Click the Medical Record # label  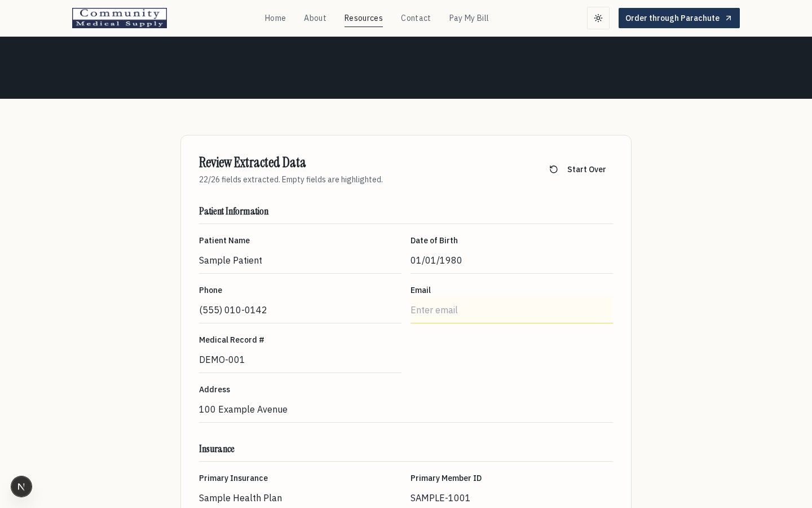coord(232,340)
